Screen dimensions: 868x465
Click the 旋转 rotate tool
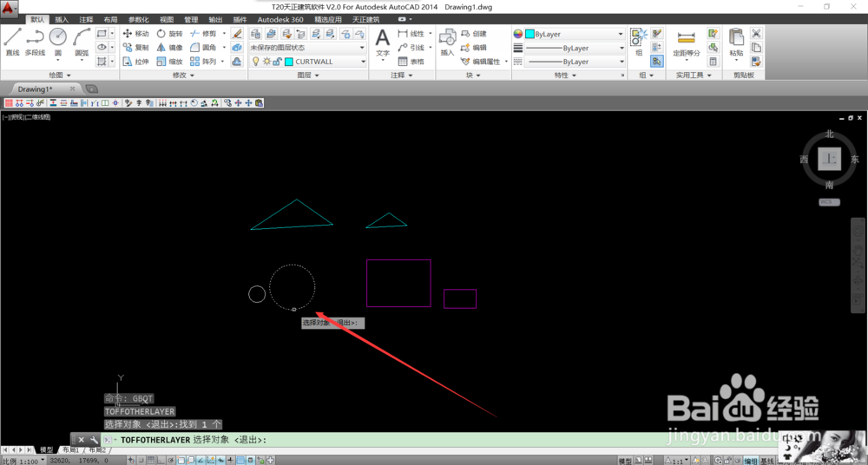click(x=169, y=34)
